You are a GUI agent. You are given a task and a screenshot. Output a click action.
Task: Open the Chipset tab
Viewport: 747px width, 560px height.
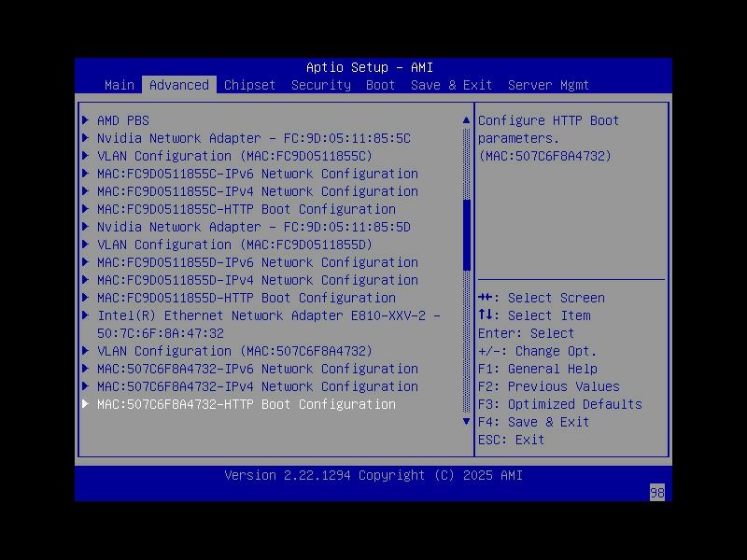pyautogui.click(x=249, y=85)
